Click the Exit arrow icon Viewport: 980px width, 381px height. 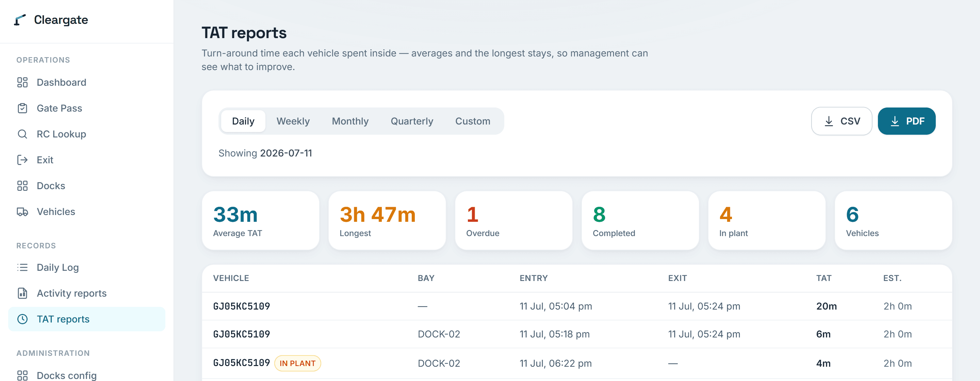[x=22, y=160]
